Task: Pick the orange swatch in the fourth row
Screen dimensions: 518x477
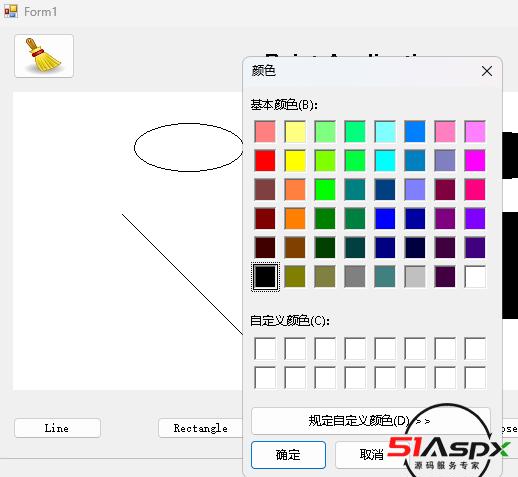Action: pyautogui.click(x=295, y=218)
